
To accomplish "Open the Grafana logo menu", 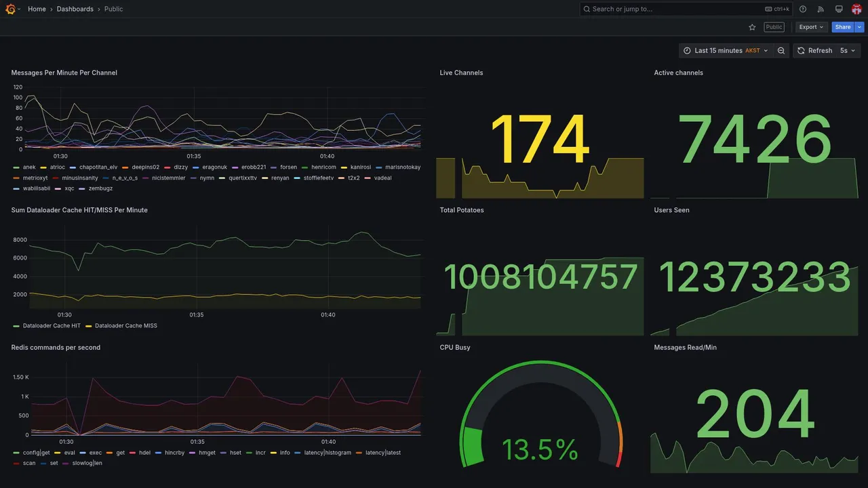I will tap(10, 9).
